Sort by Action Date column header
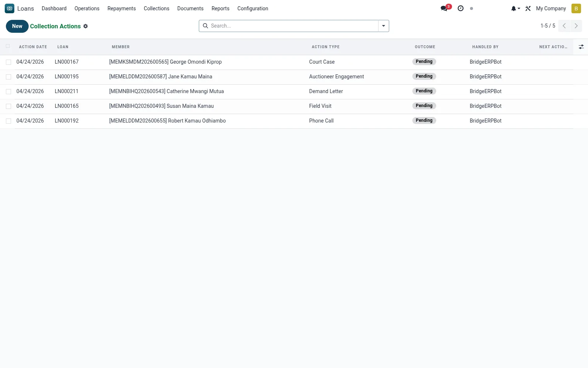This screenshot has width=588, height=368. 33,47
